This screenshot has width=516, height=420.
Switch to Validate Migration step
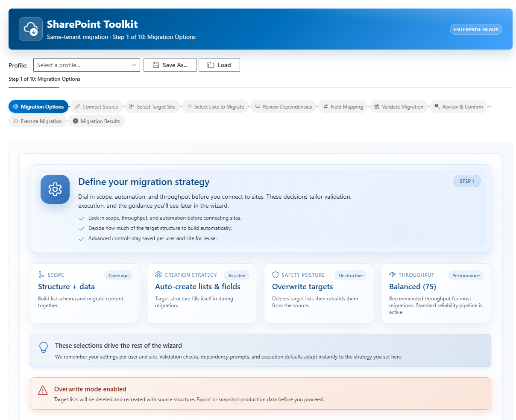399,107
